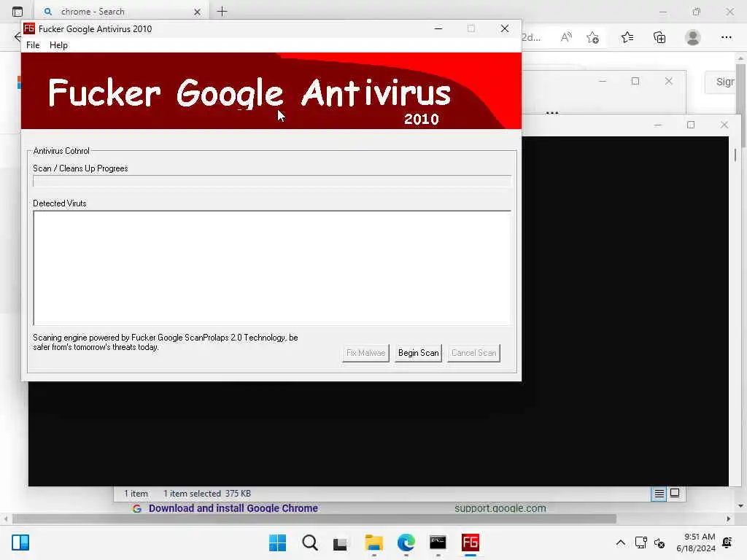Image resolution: width=747 pixels, height=560 pixels.
Task: Show hidden tray icons chevron
Action: 620,542
